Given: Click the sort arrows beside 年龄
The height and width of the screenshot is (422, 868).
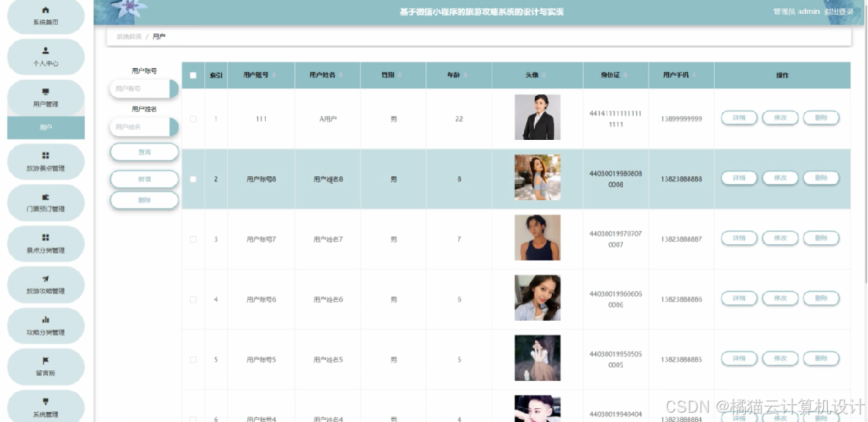Looking at the screenshot, I should click(x=465, y=75).
